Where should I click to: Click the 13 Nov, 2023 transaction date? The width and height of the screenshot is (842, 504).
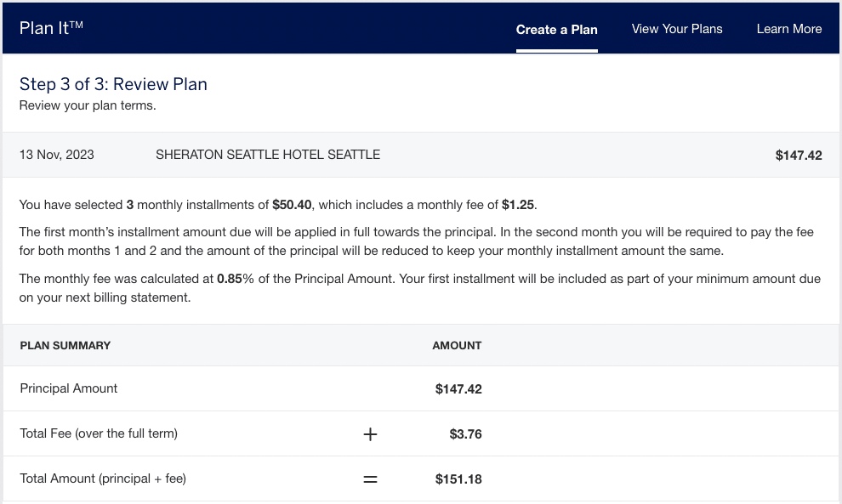pyautogui.click(x=57, y=155)
